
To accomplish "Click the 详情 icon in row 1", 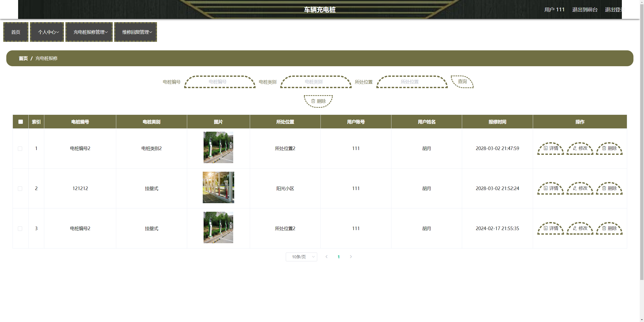I will pos(545,148).
